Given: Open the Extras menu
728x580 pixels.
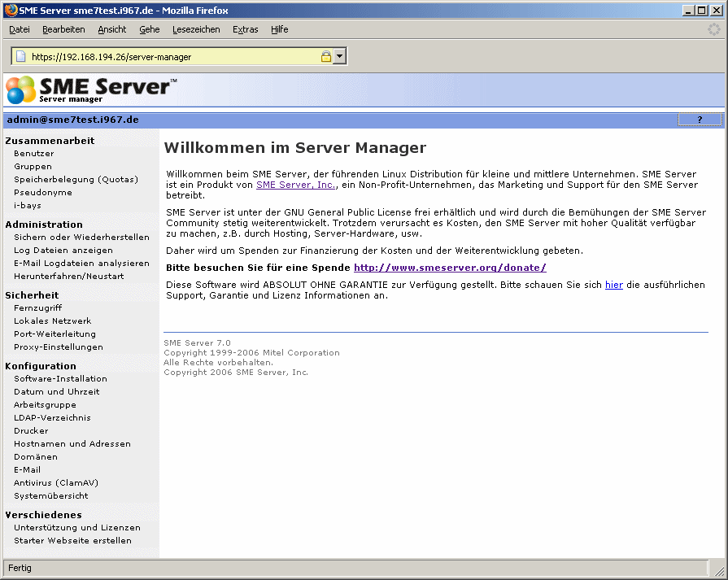Looking at the screenshot, I should click(245, 29).
